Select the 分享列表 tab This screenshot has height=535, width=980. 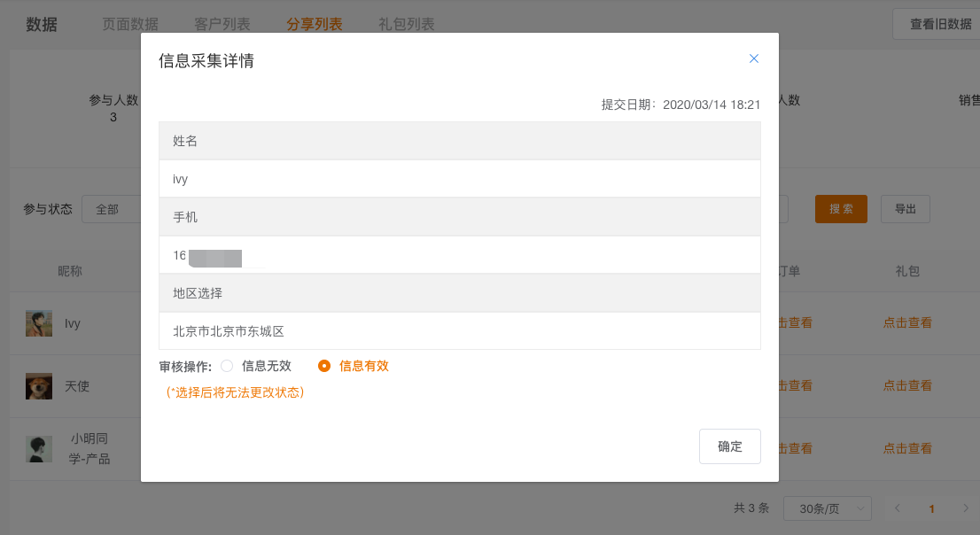coord(314,24)
